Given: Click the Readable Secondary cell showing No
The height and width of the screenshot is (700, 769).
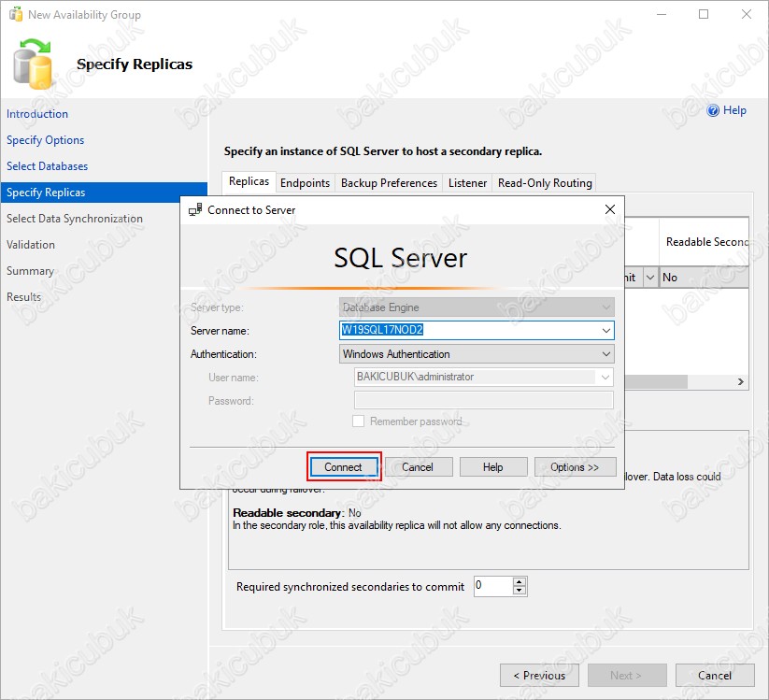Looking at the screenshot, I should (704, 278).
